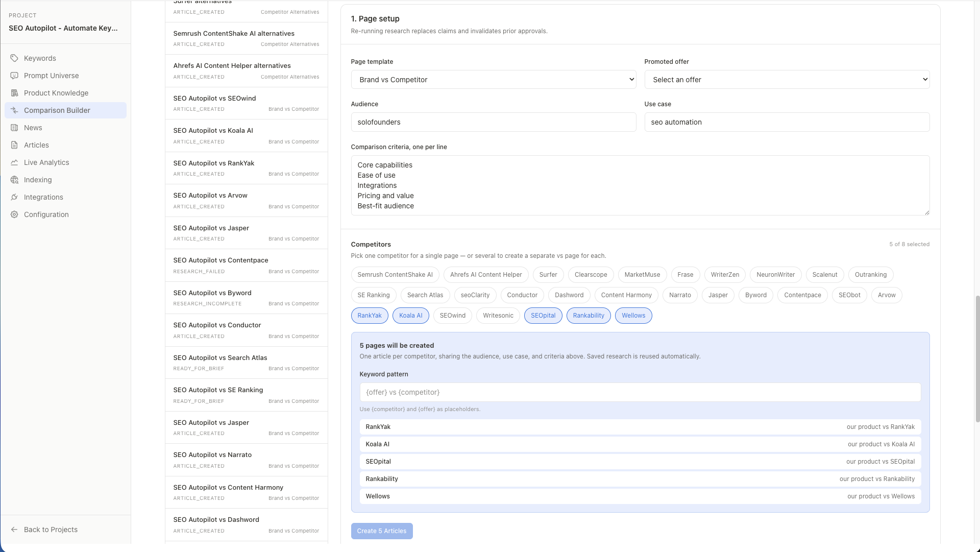Open SEO Autopilot vs Byword comparison
980x552 pixels.
click(247, 298)
